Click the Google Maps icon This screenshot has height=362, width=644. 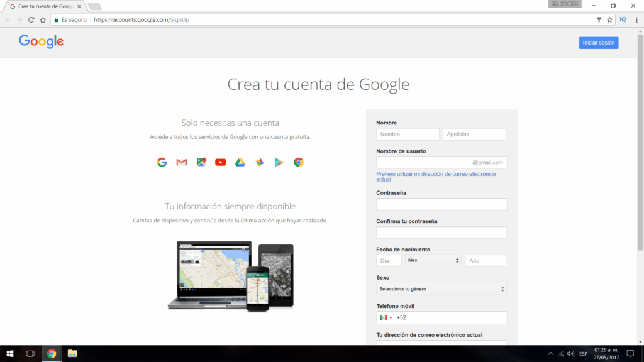point(201,162)
